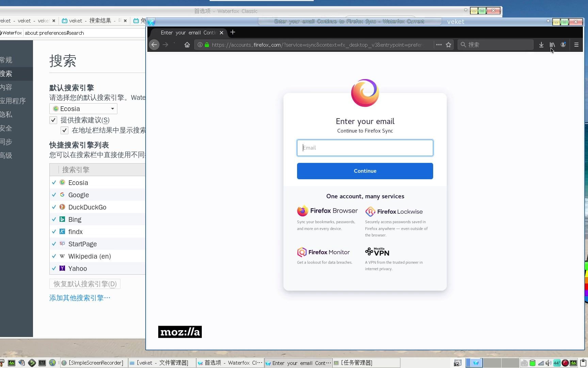Select 应用程序 in the preferences sidebar
This screenshot has width=588, height=368.
[16, 101]
